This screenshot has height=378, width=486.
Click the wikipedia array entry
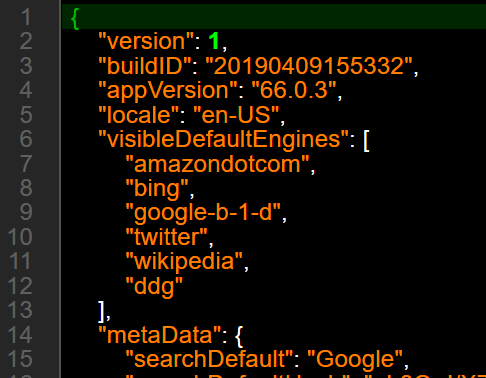(184, 262)
